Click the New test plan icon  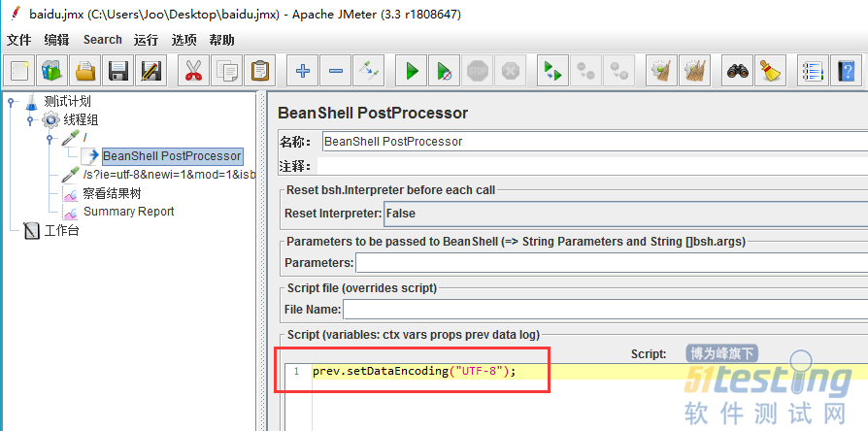coord(19,71)
